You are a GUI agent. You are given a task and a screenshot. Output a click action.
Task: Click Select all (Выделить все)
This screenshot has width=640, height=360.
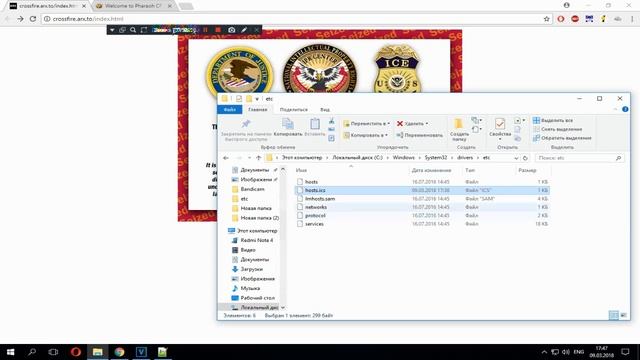[553, 120]
